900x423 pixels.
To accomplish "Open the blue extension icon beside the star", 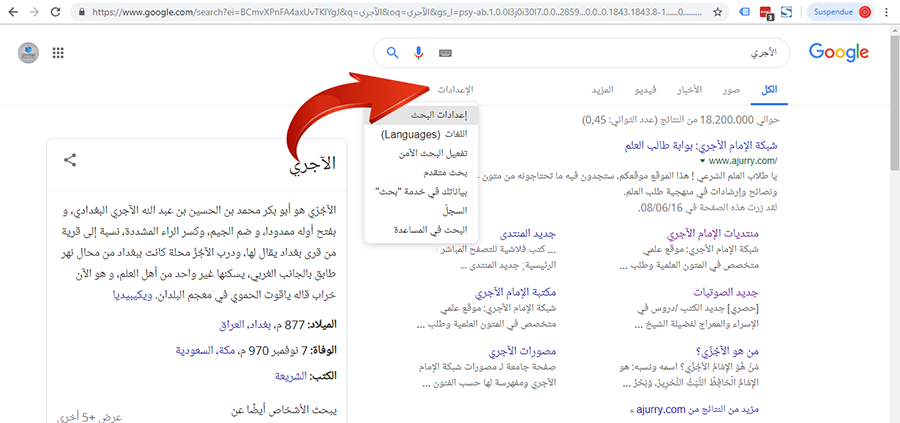I will point(744,11).
